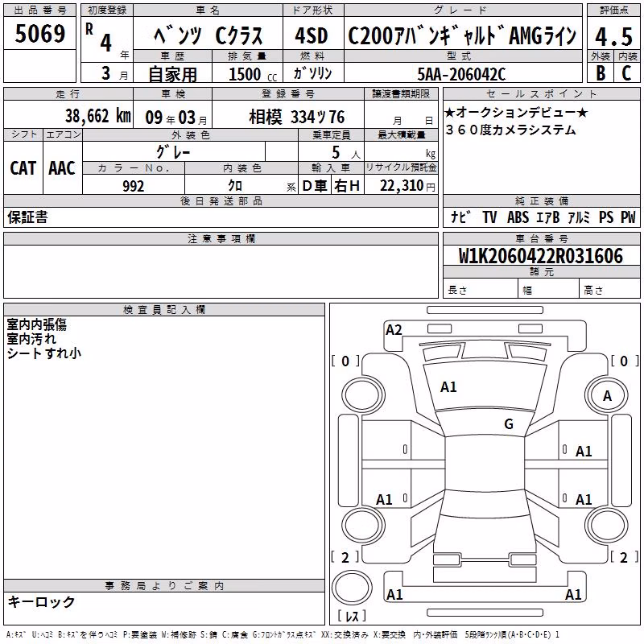Click the ★オークションデビュー★ sales point
Image resolution: width=644 pixels, height=644 pixels.
coord(516,112)
